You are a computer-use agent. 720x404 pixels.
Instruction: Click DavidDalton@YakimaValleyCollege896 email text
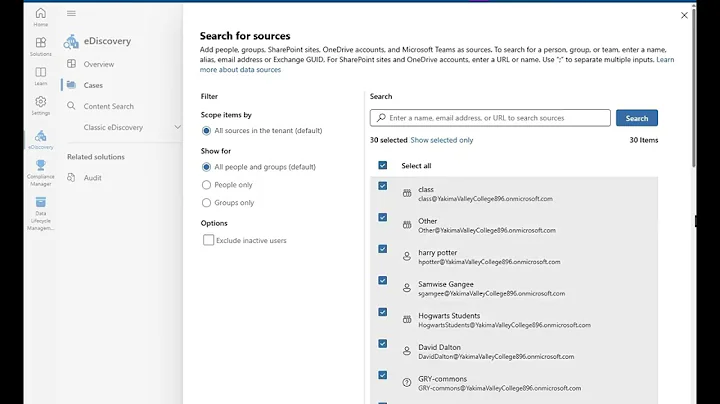(496, 357)
